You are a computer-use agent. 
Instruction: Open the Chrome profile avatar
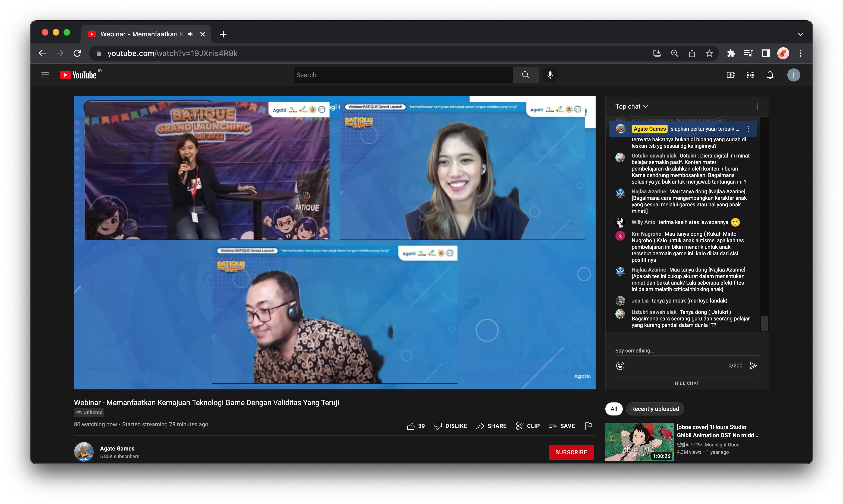point(783,53)
